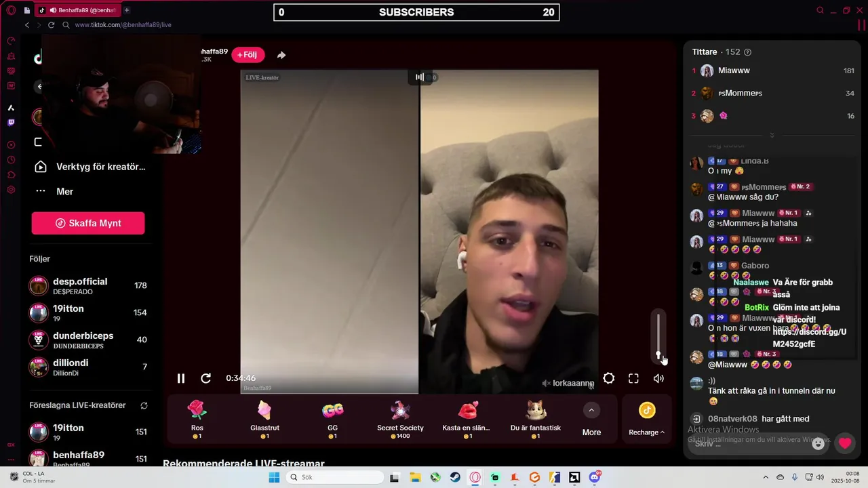This screenshot has height=488, width=868.
Task: Reload the live stream with refresh icon
Action: (206, 378)
